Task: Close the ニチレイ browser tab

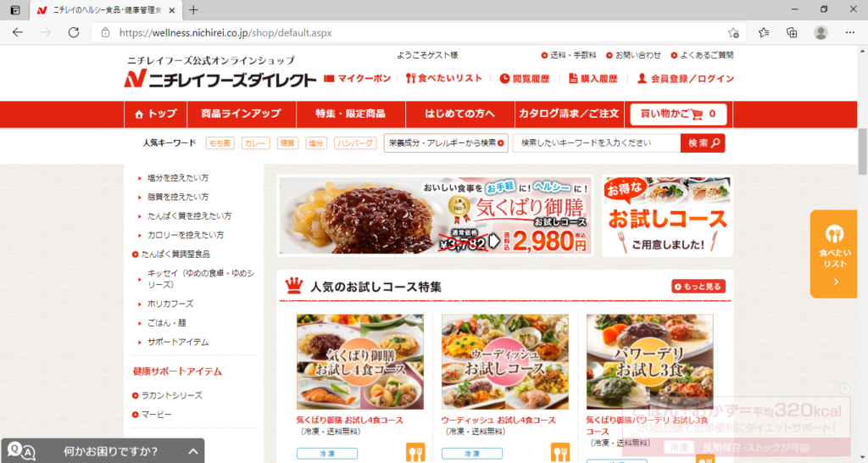Action: 171,10
